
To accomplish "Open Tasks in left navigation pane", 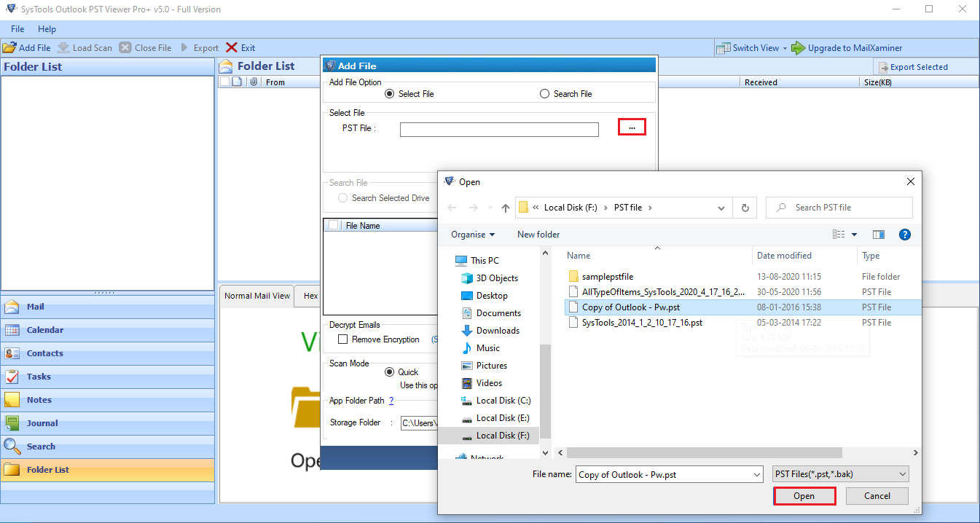I will [107, 377].
